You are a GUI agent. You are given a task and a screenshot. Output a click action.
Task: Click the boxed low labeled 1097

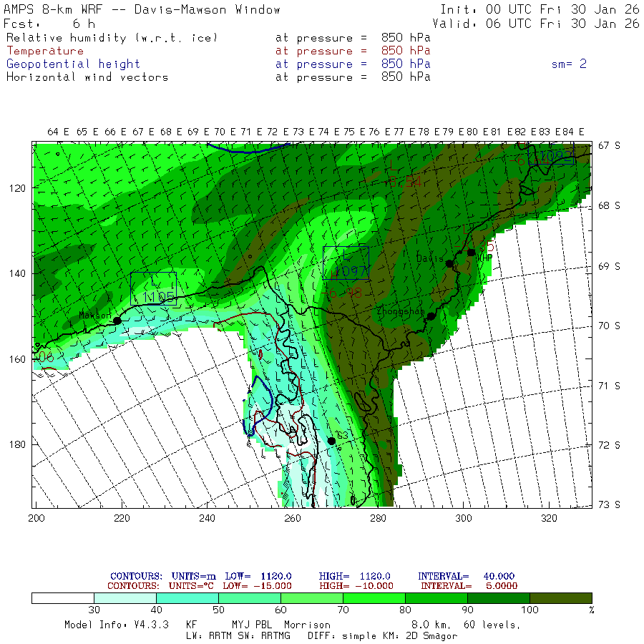[x=346, y=263]
